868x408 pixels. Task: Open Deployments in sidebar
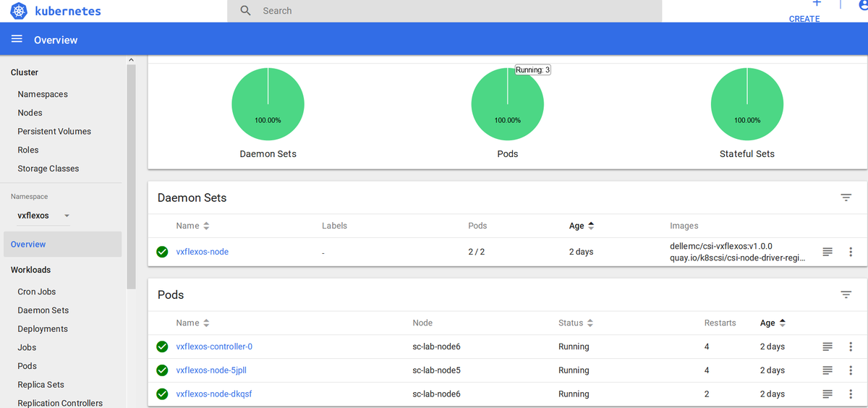43,329
